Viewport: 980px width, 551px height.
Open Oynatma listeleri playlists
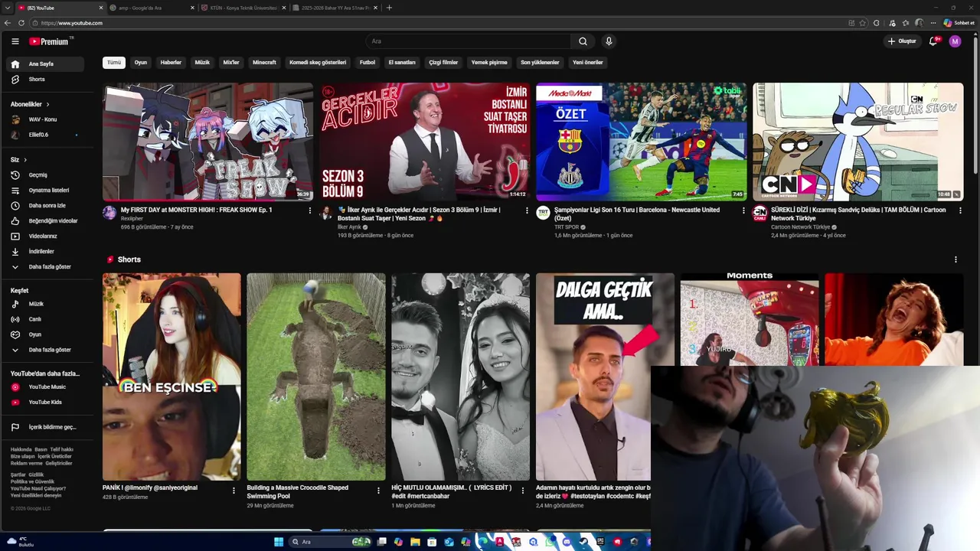45,191
